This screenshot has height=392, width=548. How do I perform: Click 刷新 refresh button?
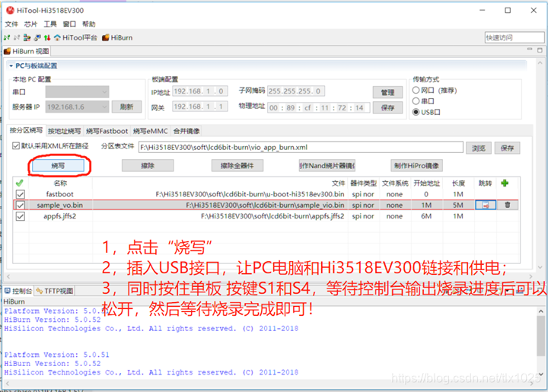126,107
